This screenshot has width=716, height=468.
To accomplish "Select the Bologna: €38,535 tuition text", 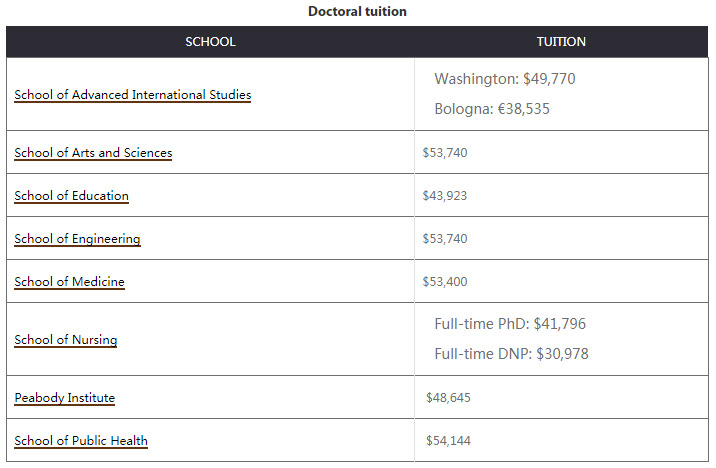I will tap(492, 109).
